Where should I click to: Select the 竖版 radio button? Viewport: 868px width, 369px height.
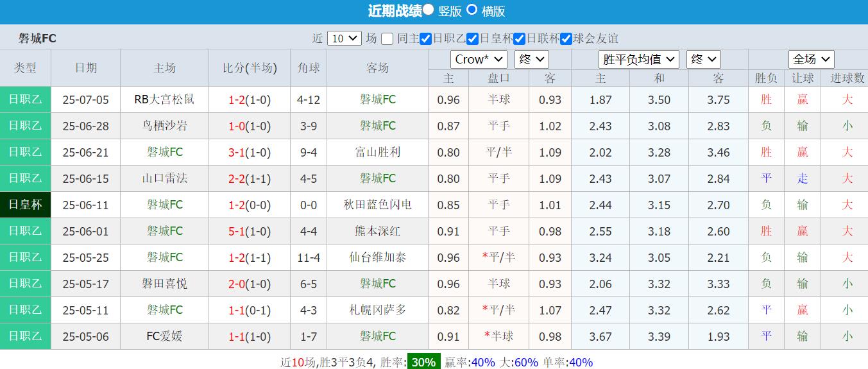point(429,10)
